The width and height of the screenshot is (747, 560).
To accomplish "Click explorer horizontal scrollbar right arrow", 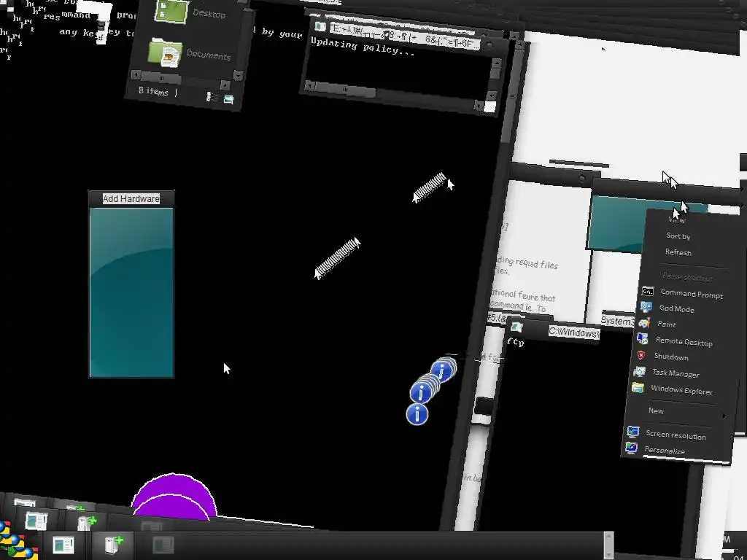I will [x=225, y=85].
